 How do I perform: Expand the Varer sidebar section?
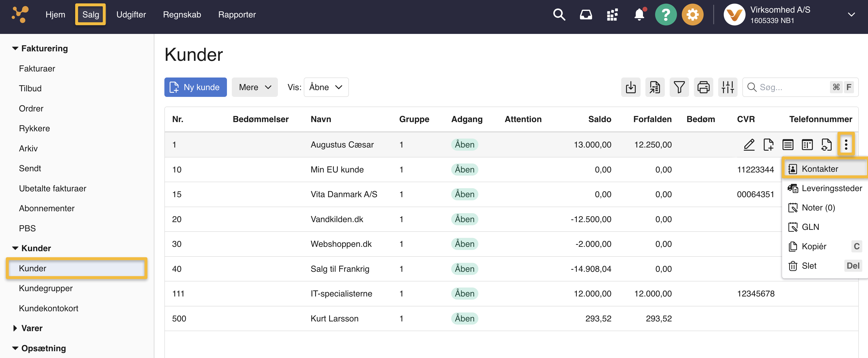(32, 328)
